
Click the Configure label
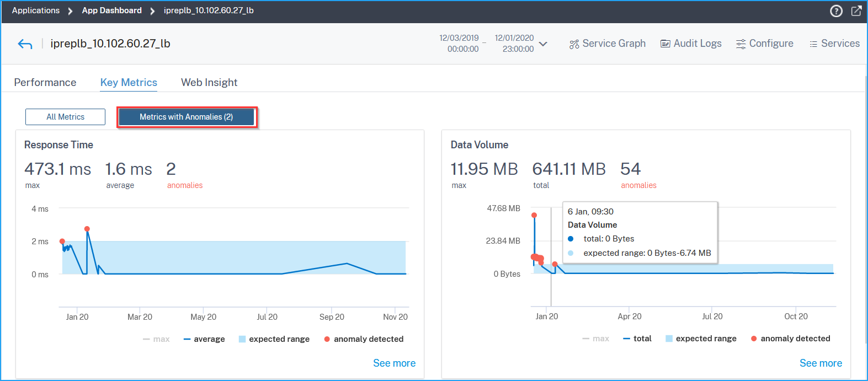pos(771,44)
